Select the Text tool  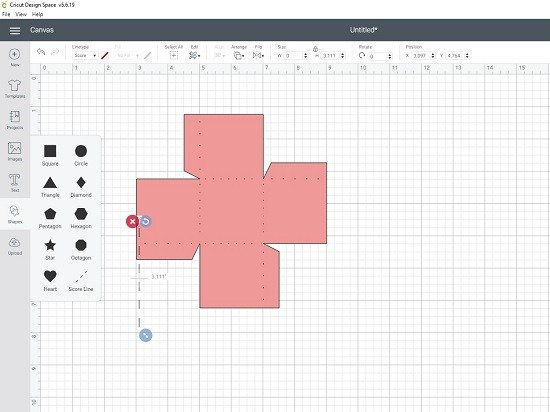click(x=14, y=183)
